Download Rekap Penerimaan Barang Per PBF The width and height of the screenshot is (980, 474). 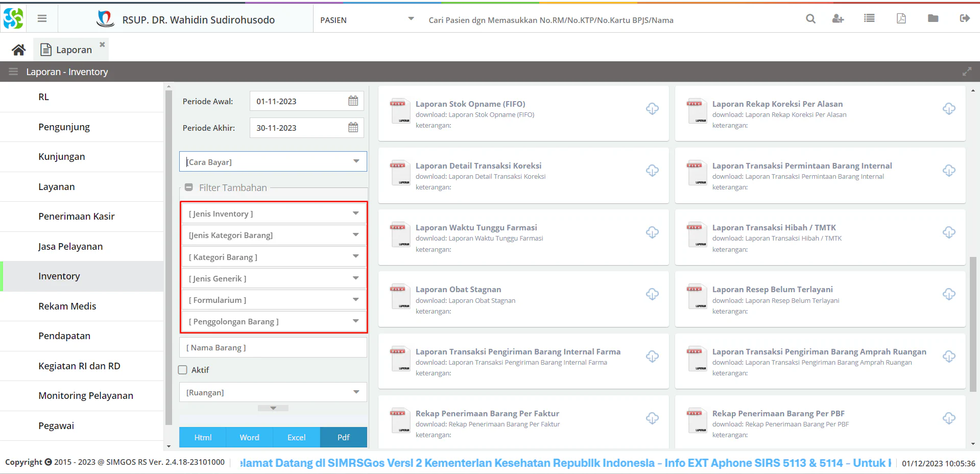(949, 418)
